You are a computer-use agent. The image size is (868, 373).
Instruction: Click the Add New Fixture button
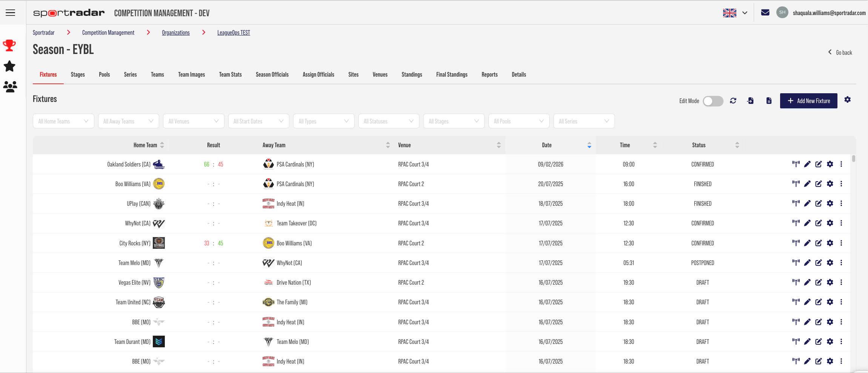point(809,101)
